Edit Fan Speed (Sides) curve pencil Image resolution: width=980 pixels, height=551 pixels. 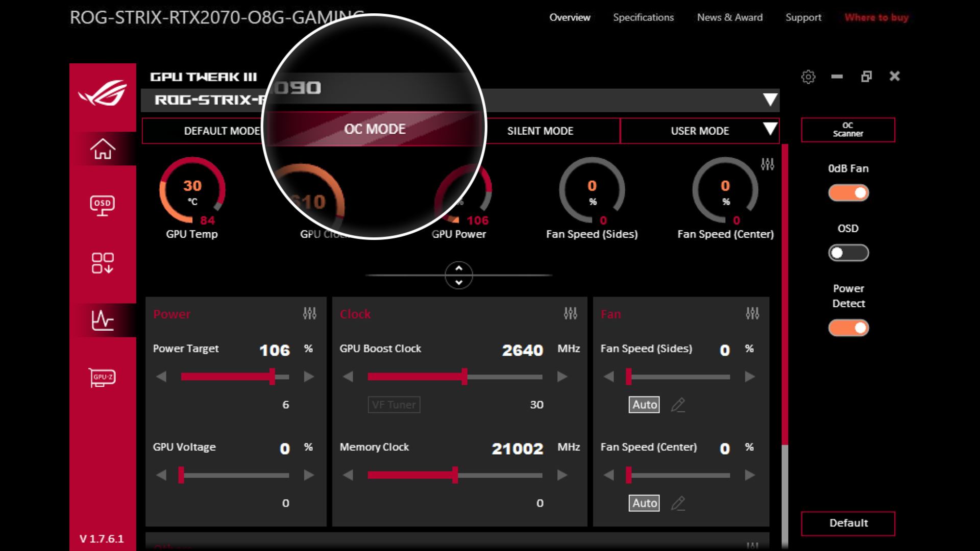[x=678, y=405]
